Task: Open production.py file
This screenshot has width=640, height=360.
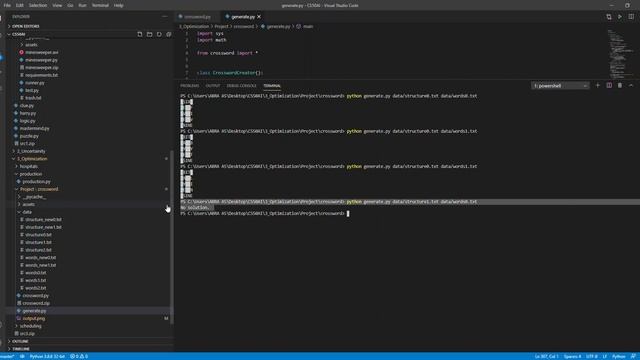Action: (36, 182)
